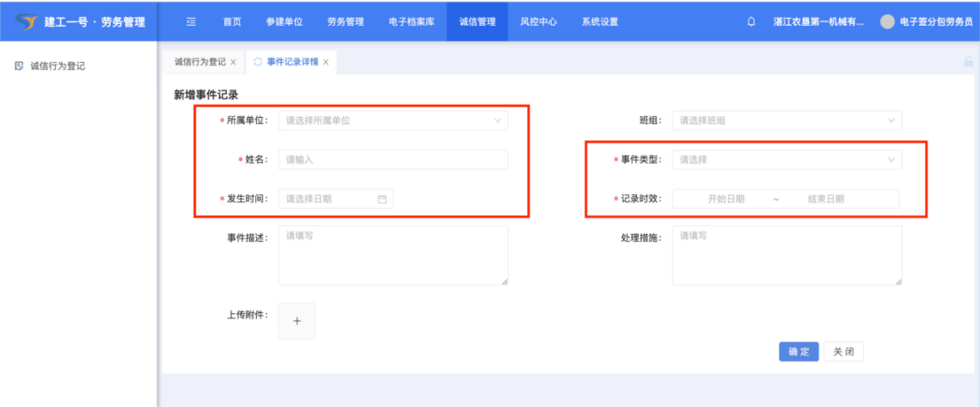The image size is (980, 407).
Task: Expand the 班组 dropdown
Action: (787, 120)
